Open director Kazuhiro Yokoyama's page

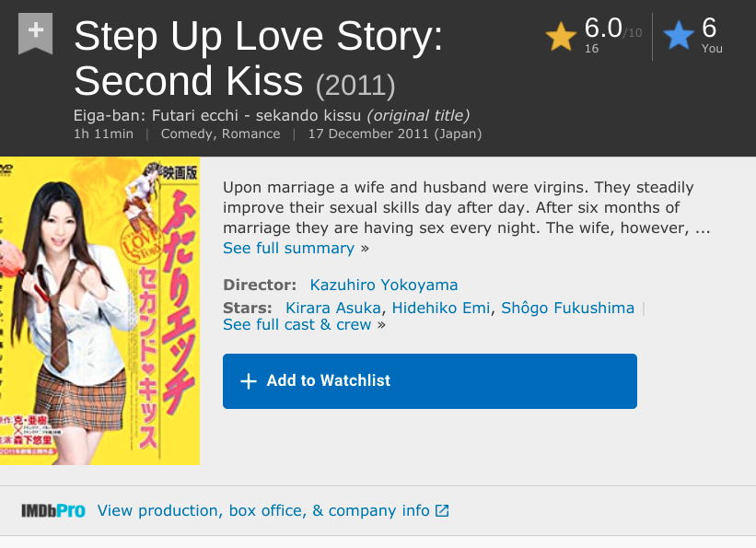coord(383,285)
